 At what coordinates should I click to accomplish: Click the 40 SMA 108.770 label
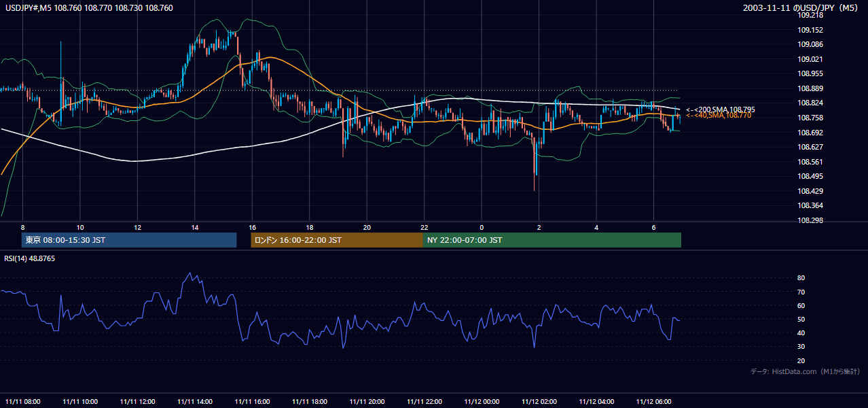[719, 116]
